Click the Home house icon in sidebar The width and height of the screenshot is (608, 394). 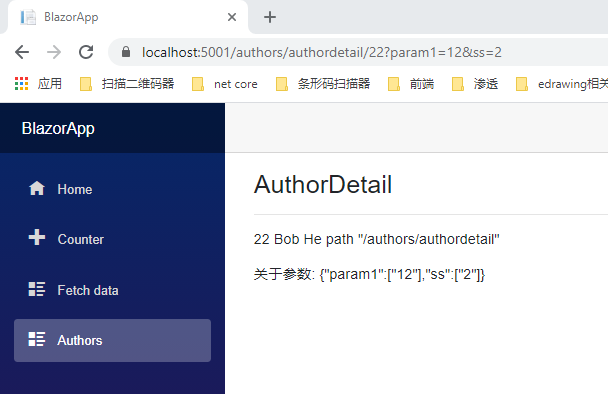(37, 189)
